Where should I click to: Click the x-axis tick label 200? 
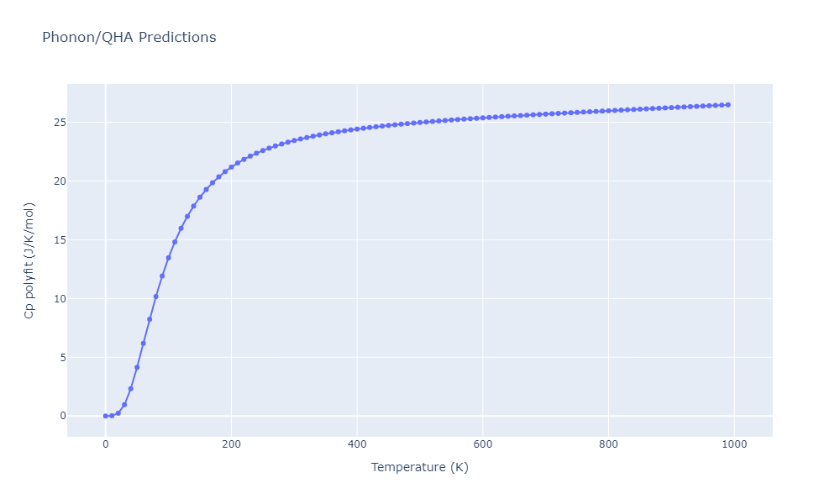click(232, 444)
